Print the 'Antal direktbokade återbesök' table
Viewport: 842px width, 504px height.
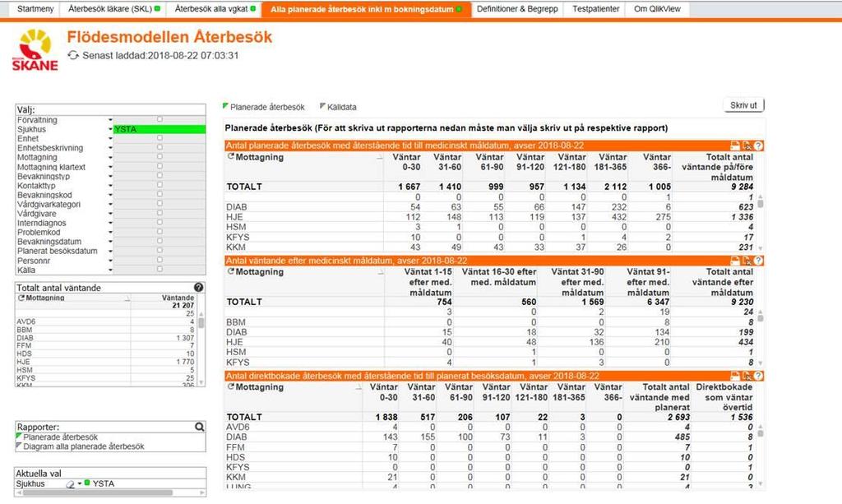click(x=735, y=376)
